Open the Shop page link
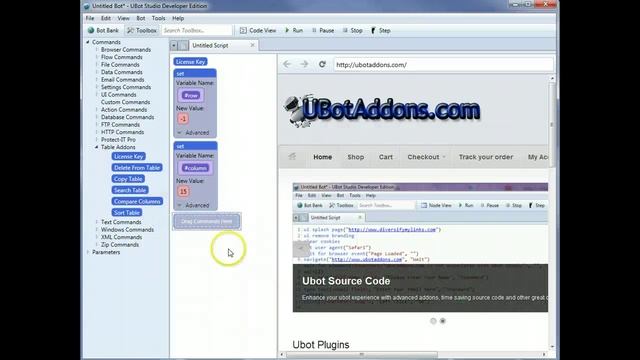The width and height of the screenshot is (640, 360). click(356, 157)
